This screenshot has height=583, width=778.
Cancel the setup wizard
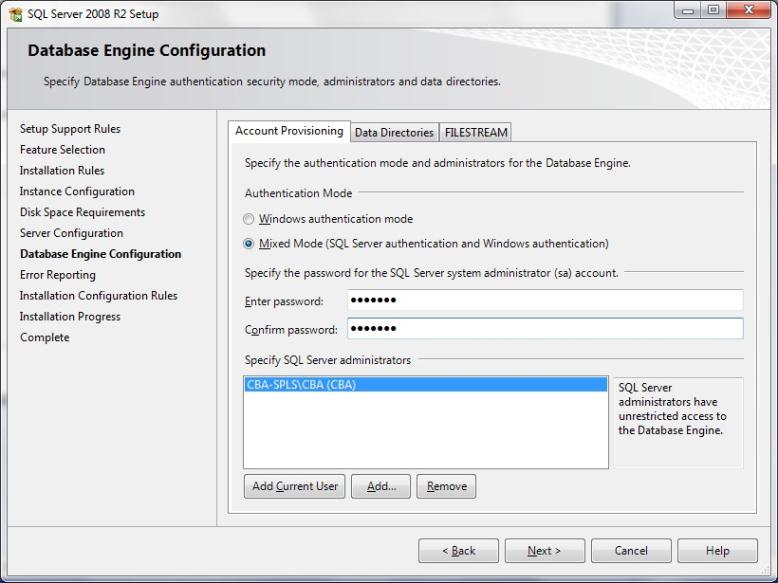point(631,551)
